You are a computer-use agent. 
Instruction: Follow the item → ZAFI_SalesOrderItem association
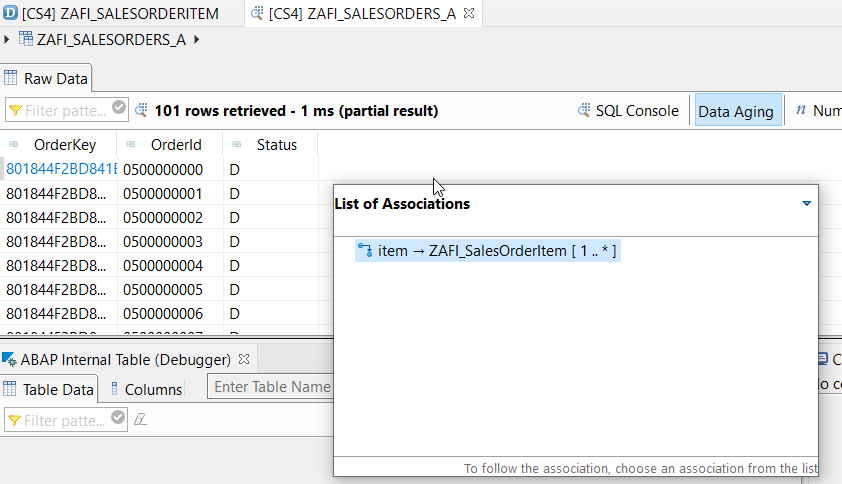488,251
